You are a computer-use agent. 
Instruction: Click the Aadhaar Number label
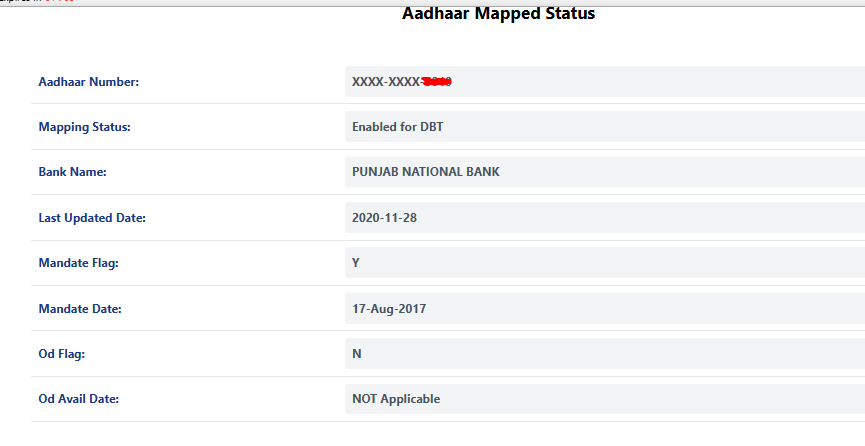pyautogui.click(x=88, y=82)
